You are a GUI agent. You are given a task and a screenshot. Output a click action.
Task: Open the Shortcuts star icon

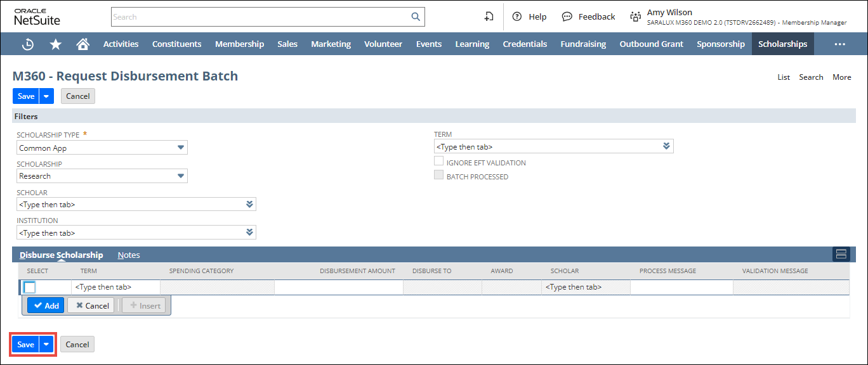click(56, 44)
